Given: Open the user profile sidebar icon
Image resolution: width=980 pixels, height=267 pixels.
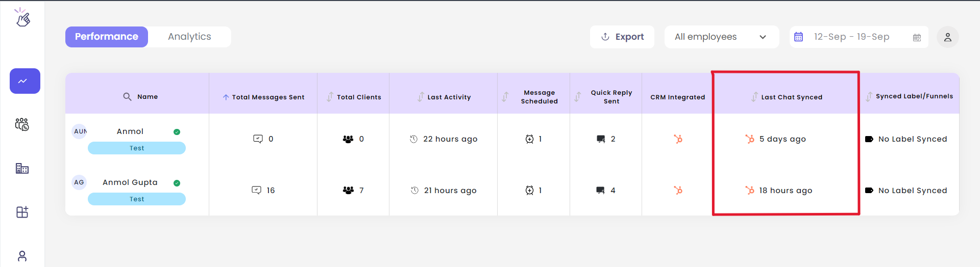Looking at the screenshot, I should pyautogui.click(x=22, y=256).
